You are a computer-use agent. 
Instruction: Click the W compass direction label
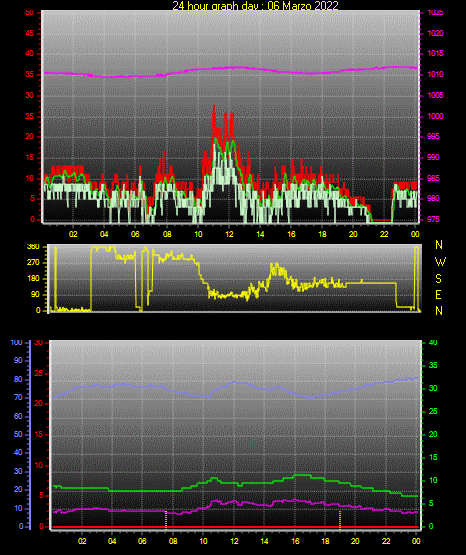[440, 262]
